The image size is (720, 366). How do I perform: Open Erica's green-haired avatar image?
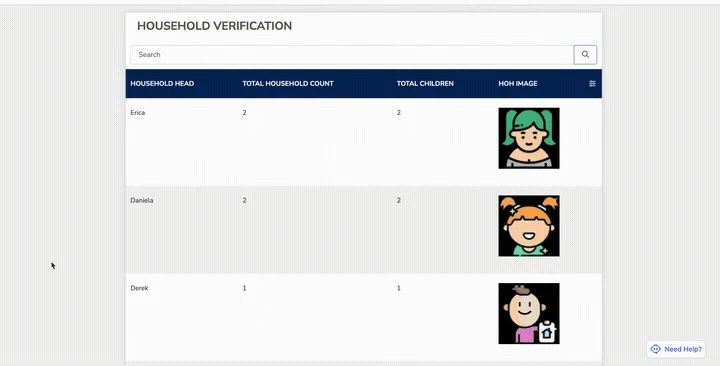529,138
